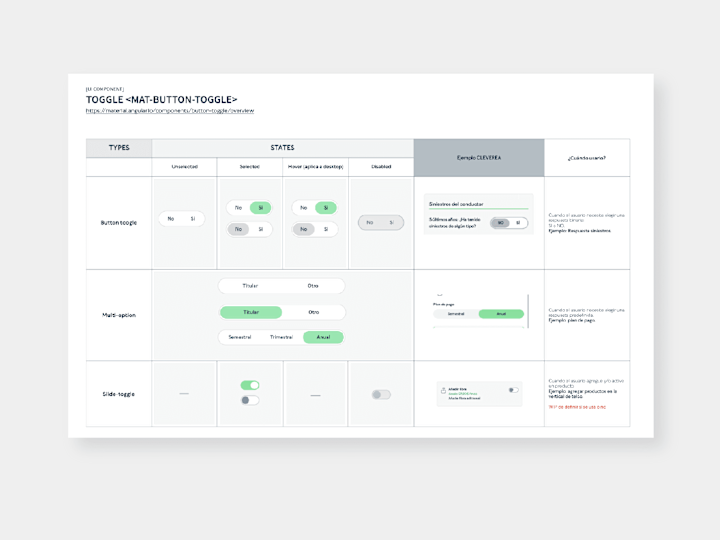This screenshot has height=540, width=720.
Task: Click the "¿Cuándo usarlo?" header cell
Action: coord(587,158)
